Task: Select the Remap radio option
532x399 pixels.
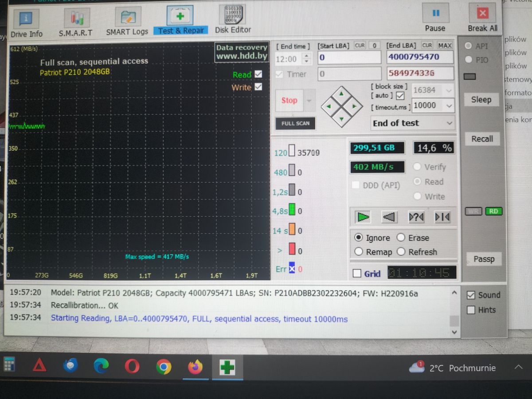Action: 359,252
